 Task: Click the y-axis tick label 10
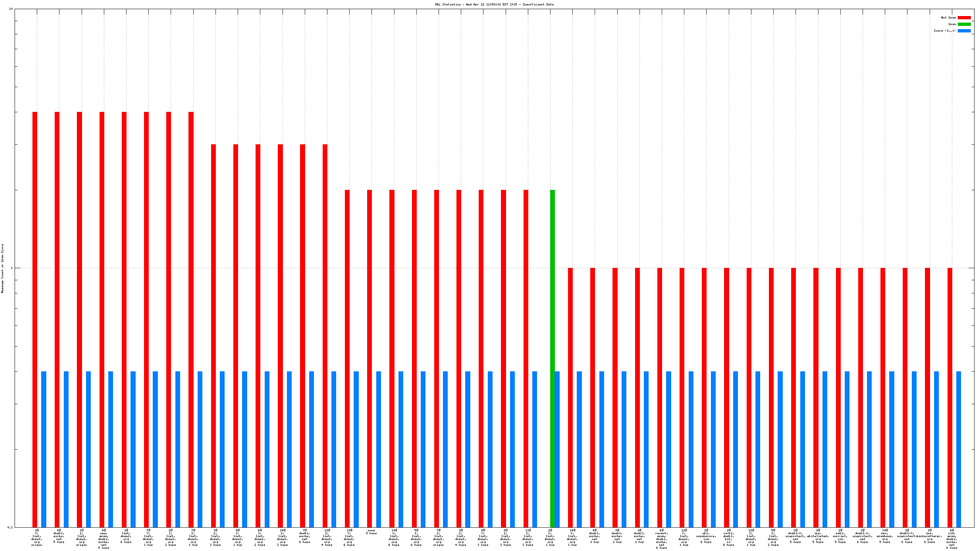pyautogui.click(x=11, y=9)
